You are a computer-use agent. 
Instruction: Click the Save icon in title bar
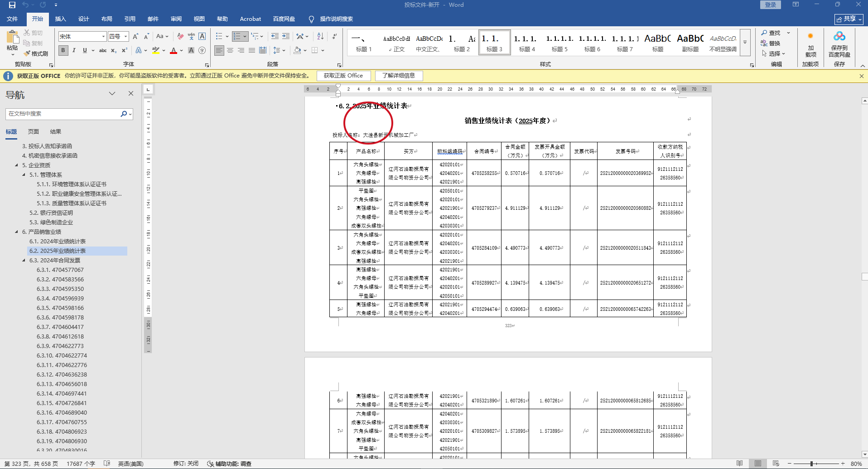coord(12,5)
